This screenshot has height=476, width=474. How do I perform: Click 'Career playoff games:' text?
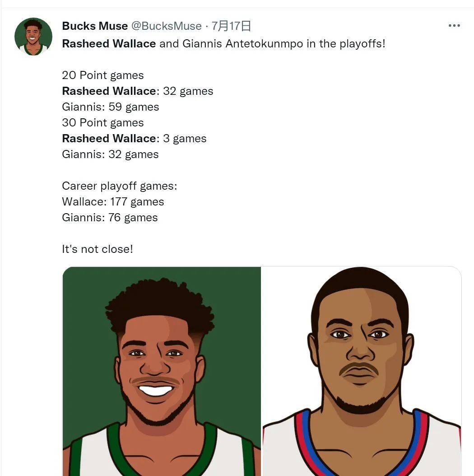click(120, 186)
